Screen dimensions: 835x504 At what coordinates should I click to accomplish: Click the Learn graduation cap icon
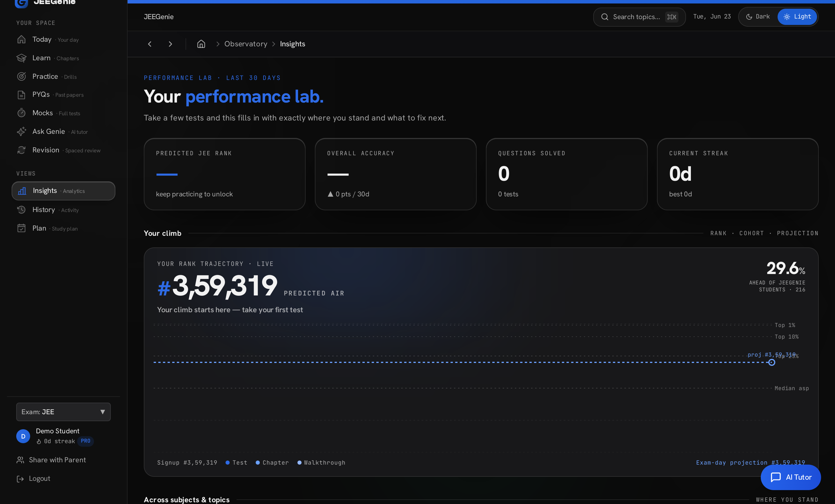21,58
